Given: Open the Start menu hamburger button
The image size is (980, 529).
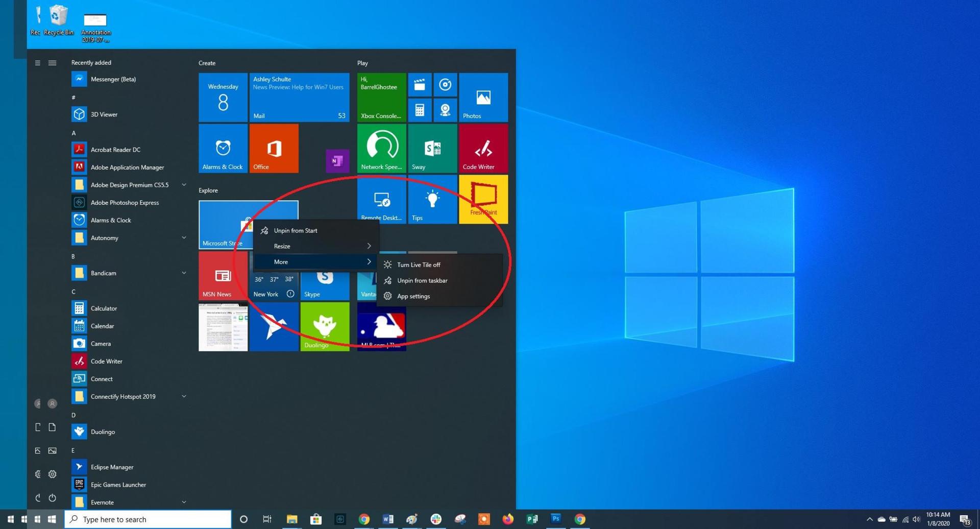Looking at the screenshot, I should pyautogui.click(x=37, y=62).
